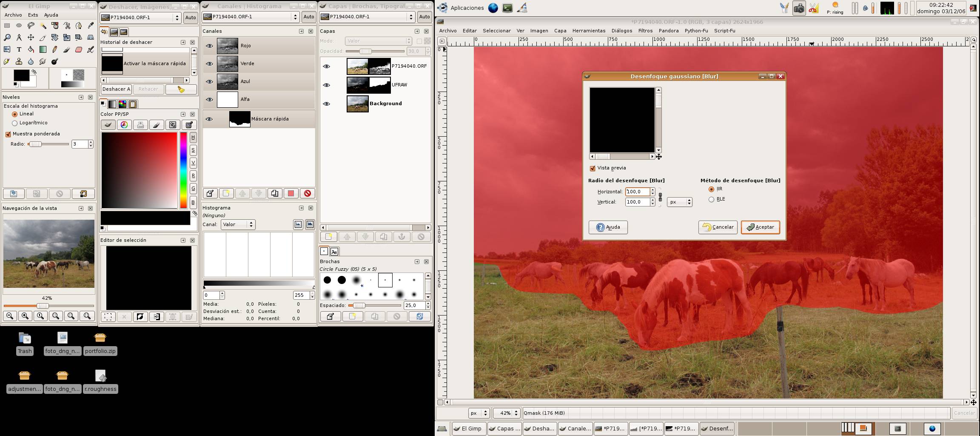Select the Clone stamp tool

click(x=19, y=61)
